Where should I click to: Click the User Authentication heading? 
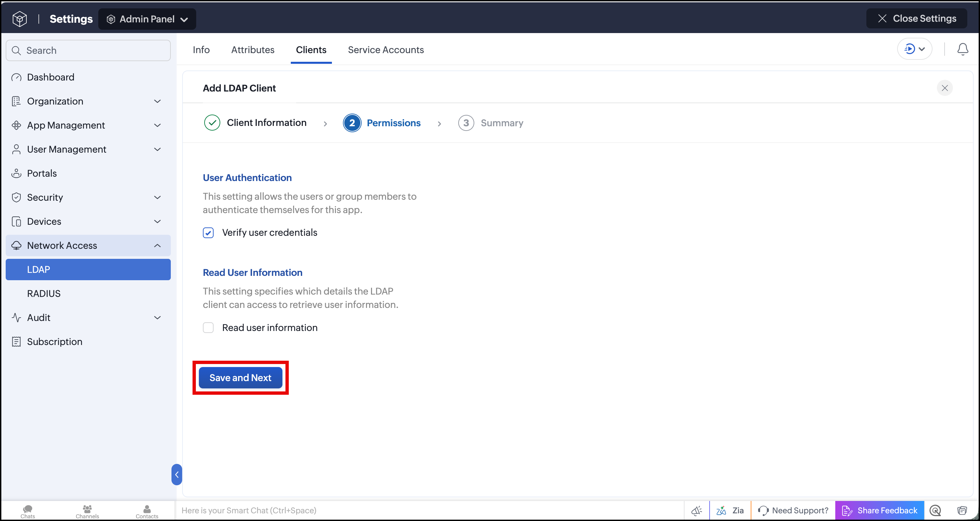click(x=247, y=177)
